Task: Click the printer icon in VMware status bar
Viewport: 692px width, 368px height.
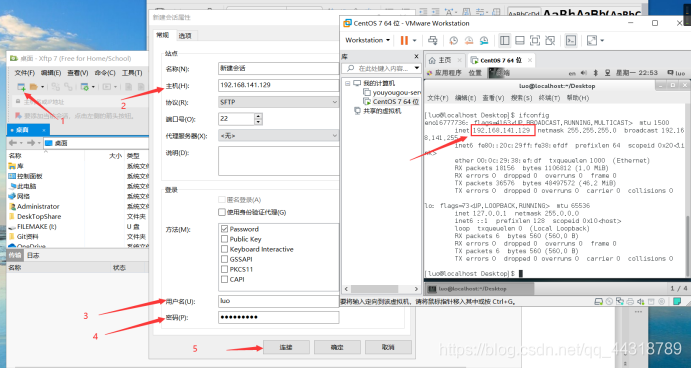Action: point(630,301)
